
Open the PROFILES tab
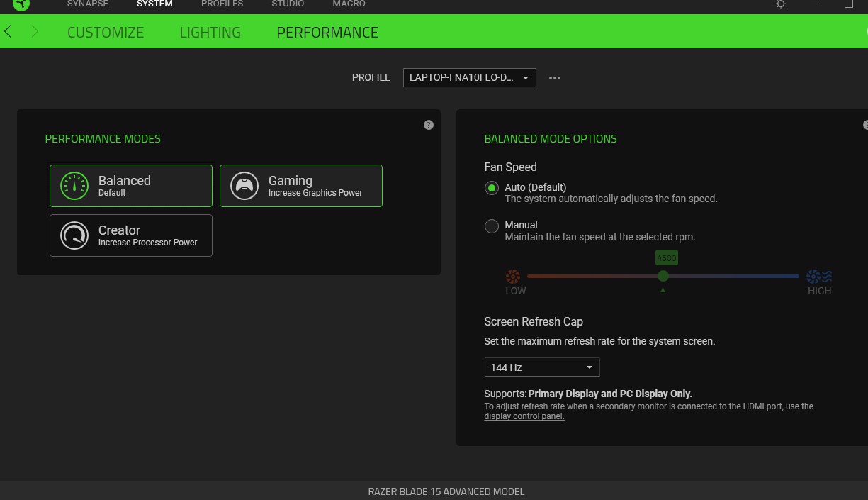click(222, 4)
